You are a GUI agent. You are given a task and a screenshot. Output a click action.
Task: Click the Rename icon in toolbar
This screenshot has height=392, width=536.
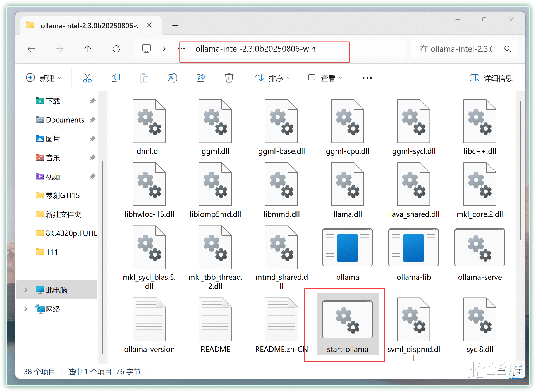[x=172, y=78]
